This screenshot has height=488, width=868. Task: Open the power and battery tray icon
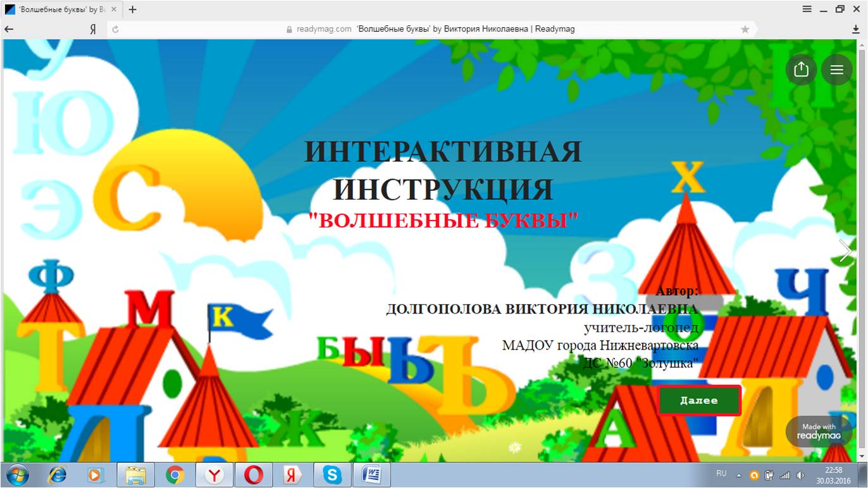click(769, 475)
